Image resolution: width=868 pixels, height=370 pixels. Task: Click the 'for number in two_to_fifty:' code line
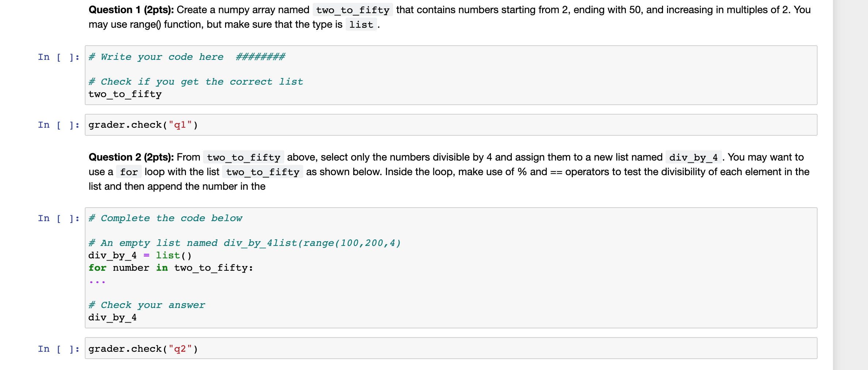(171, 268)
